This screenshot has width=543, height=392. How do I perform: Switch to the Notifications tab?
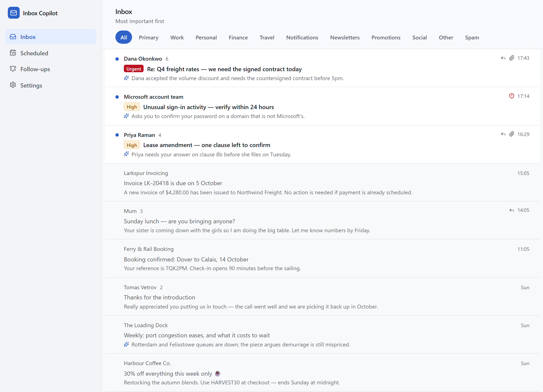(x=302, y=37)
